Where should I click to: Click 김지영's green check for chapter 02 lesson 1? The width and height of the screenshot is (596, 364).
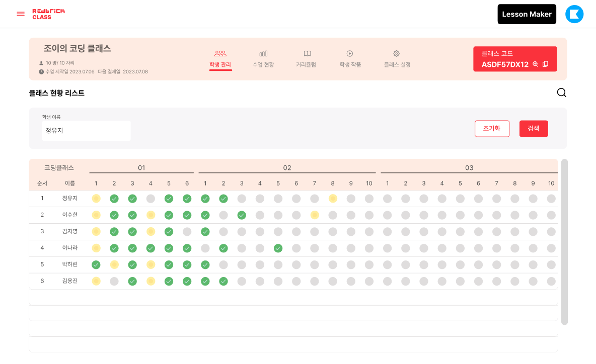[205, 232]
